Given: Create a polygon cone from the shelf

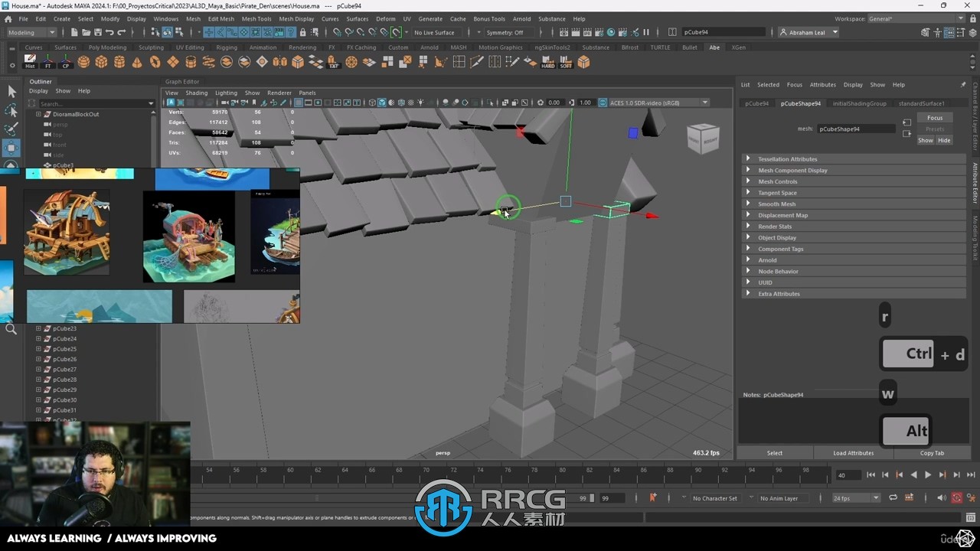Looking at the screenshot, I should pyautogui.click(x=137, y=62).
